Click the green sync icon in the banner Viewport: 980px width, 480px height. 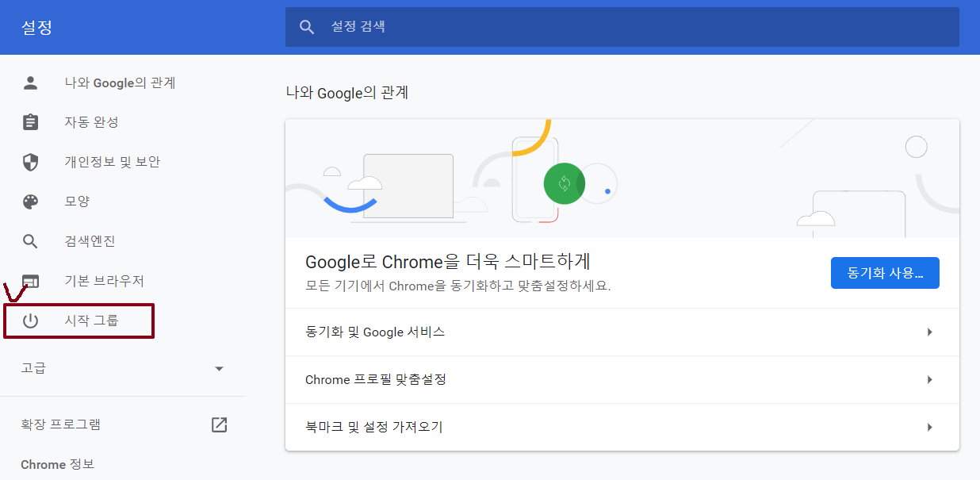click(x=565, y=184)
